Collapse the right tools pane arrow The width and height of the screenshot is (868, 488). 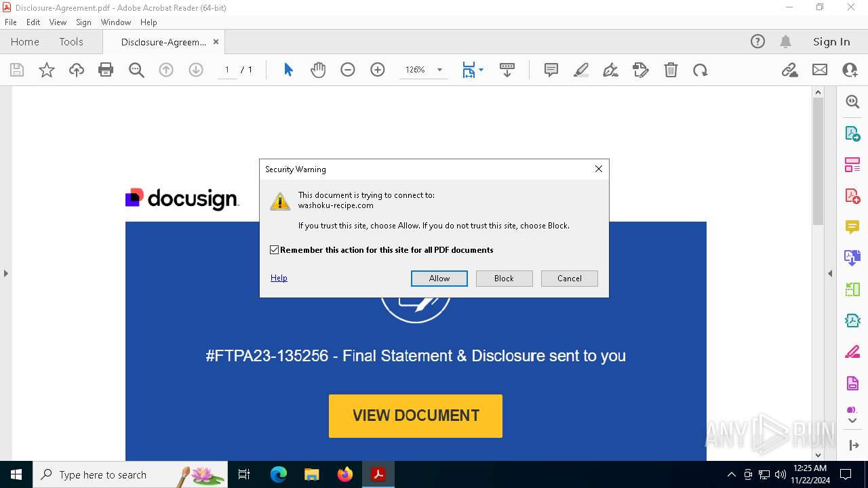(x=830, y=273)
